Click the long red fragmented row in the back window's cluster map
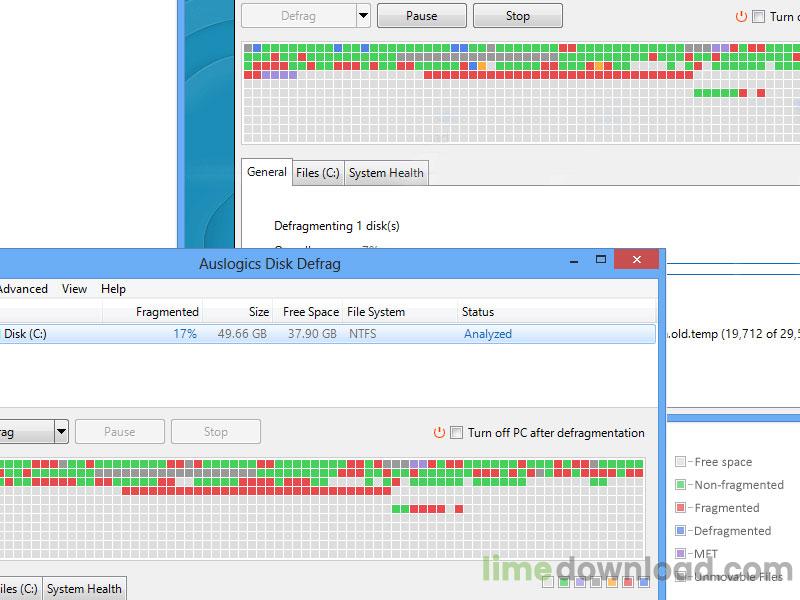Screen dimensions: 800x600 tap(558, 75)
